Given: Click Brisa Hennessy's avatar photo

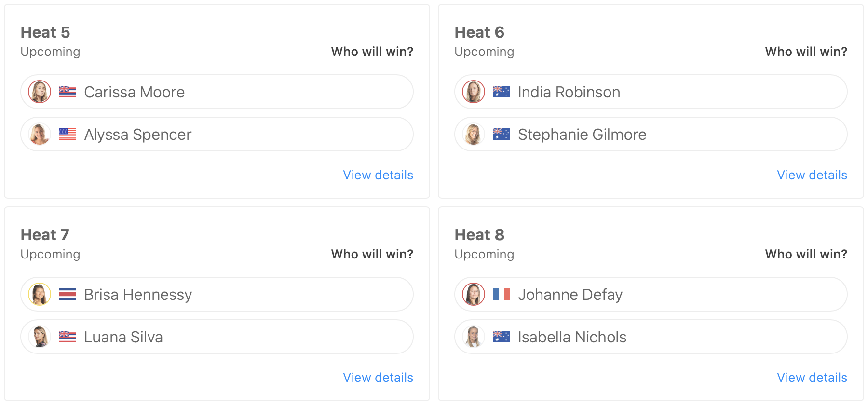Looking at the screenshot, I should pos(40,294).
